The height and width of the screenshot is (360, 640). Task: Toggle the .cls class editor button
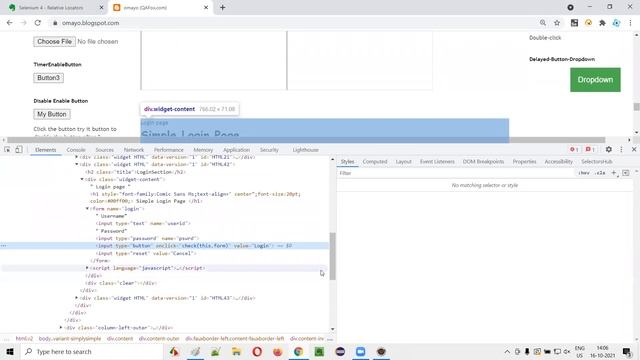point(600,173)
